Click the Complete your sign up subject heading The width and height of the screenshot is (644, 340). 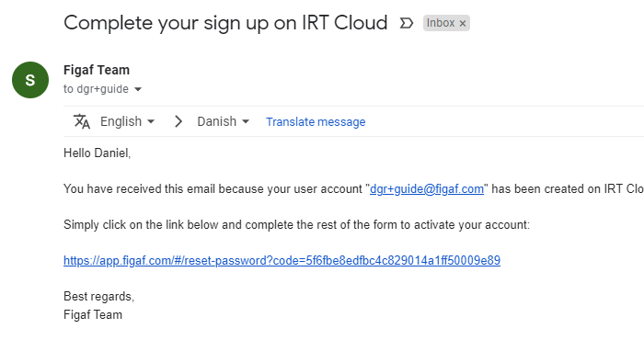(225, 23)
